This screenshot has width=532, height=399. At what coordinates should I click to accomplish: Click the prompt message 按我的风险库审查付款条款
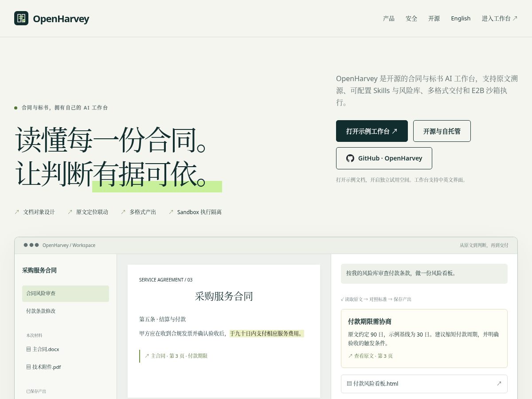coord(424,274)
